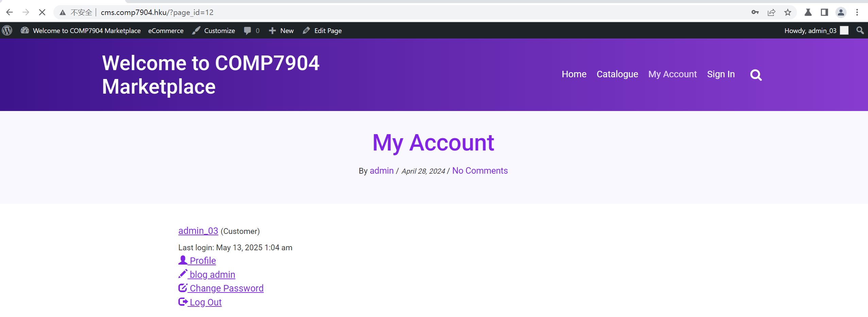Click the admin bar search icon
This screenshot has height=317, width=868.
(860, 31)
